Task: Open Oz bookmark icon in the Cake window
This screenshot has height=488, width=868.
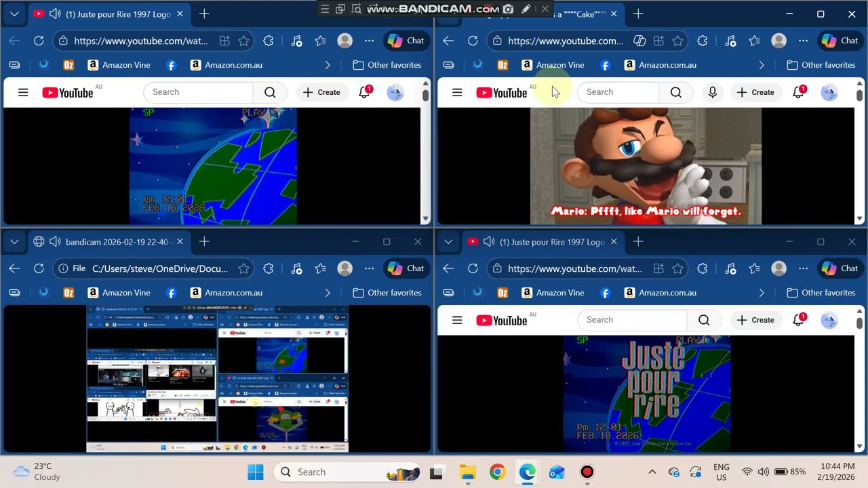Action: click(x=502, y=65)
